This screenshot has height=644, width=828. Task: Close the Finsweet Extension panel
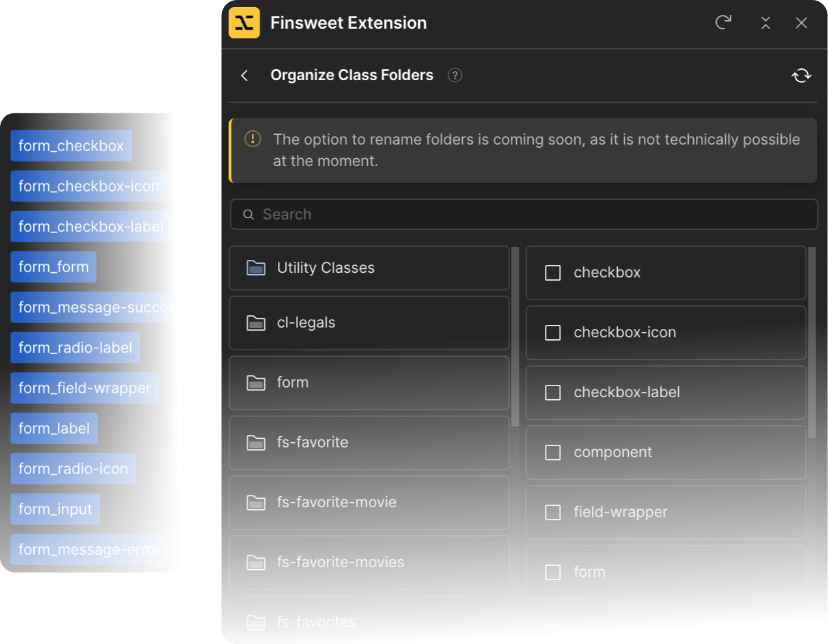[801, 23]
